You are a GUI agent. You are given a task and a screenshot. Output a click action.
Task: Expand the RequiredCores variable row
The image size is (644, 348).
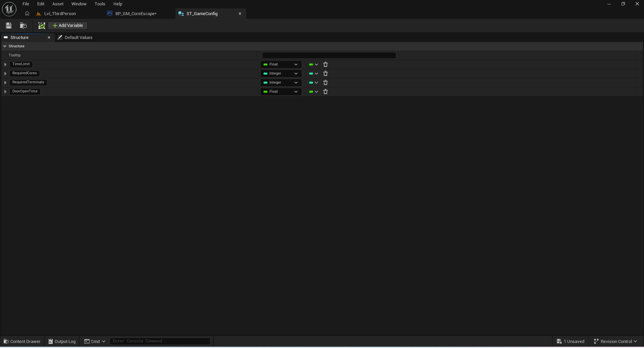click(x=5, y=74)
